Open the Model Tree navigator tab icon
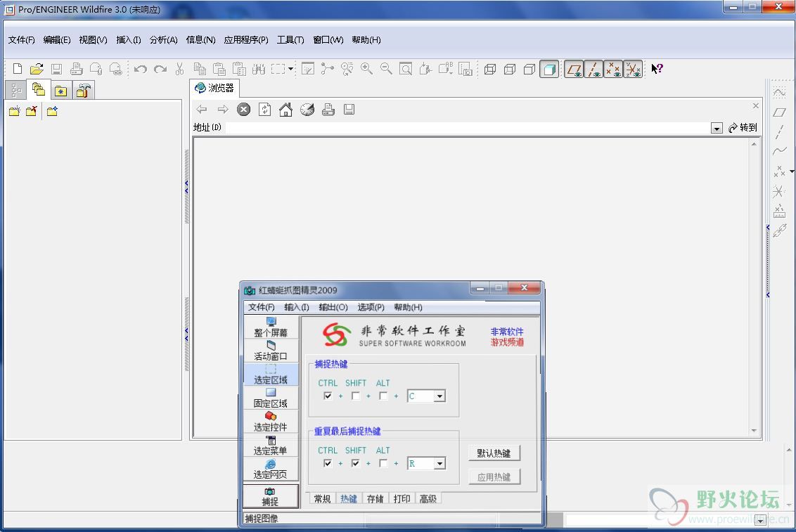The image size is (796, 532). 16,90
